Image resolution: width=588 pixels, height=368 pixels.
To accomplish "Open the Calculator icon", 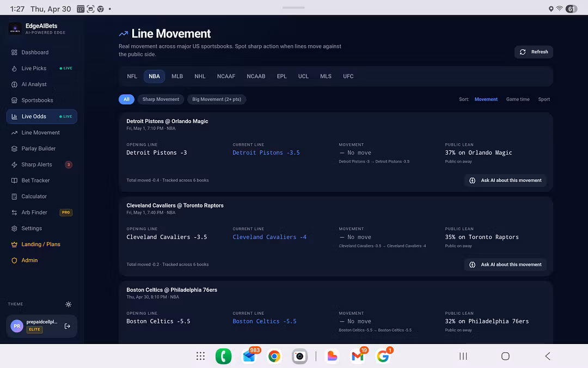I will pyautogui.click(x=14, y=196).
